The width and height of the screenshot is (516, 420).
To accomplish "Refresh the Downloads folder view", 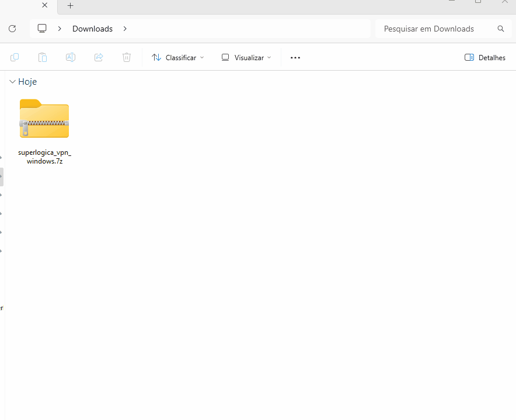I will pos(12,29).
